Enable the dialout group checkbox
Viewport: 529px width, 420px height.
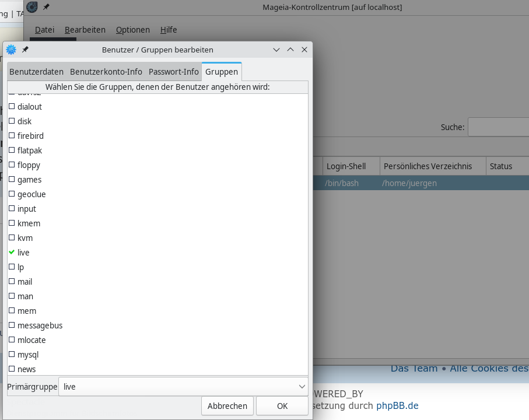[x=12, y=107]
